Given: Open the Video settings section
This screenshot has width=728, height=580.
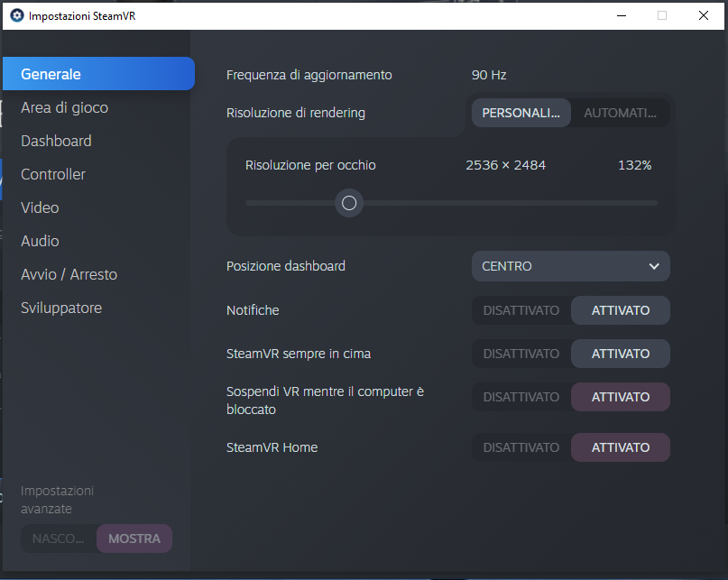Looking at the screenshot, I should pos(40,207).
